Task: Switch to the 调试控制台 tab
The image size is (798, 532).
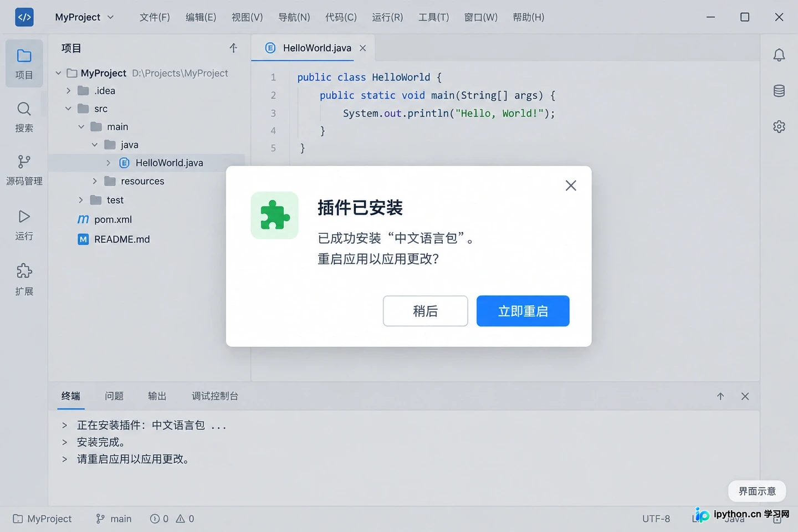Action: tap(215, 396)
